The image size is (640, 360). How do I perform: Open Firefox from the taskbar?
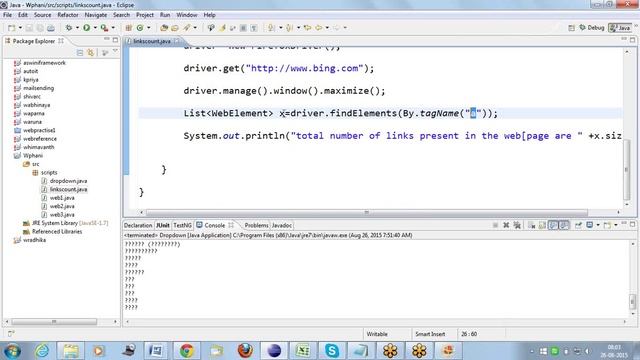tap(245, 351)
